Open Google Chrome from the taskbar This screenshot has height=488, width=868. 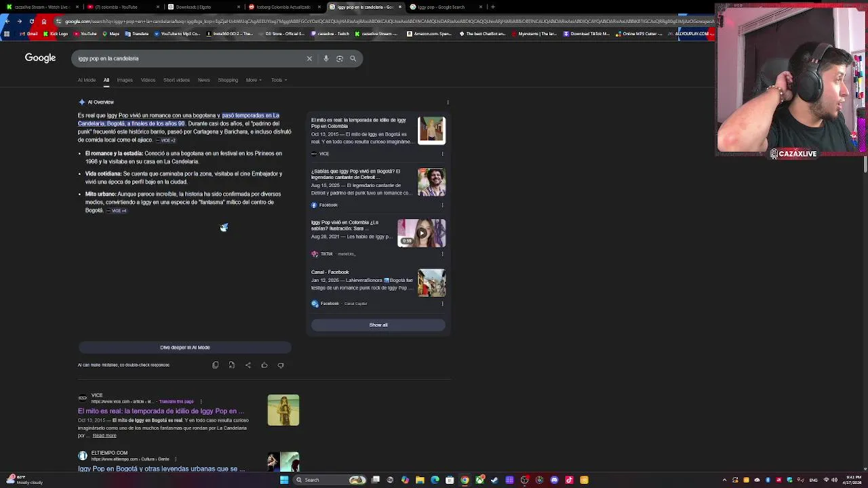(x=465, y=480)
